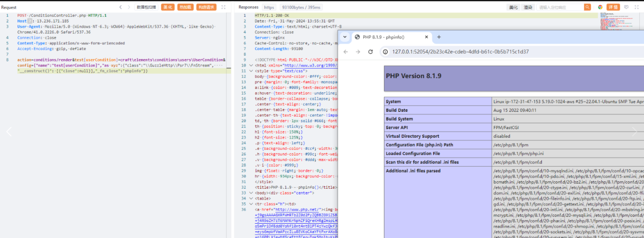Click the browser back arrow
644x238 pixels.
point(346,51)
